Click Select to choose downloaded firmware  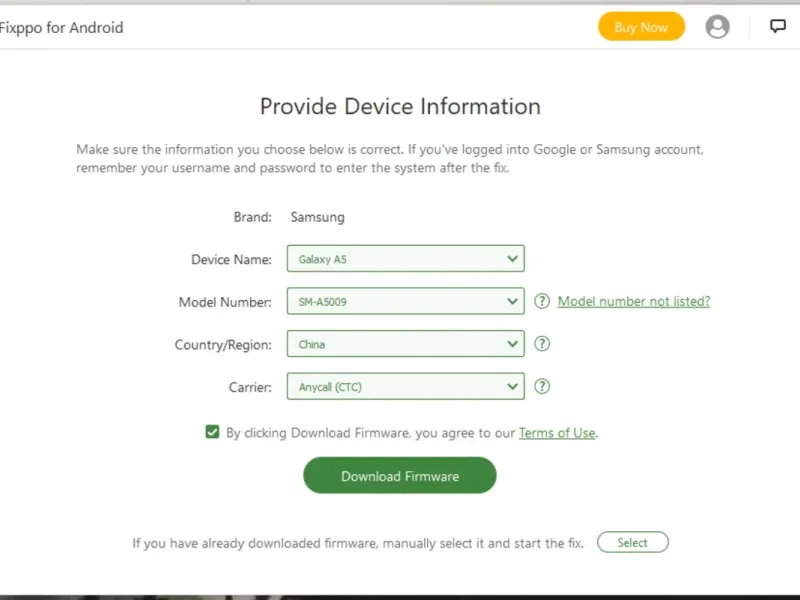point(632,543)
